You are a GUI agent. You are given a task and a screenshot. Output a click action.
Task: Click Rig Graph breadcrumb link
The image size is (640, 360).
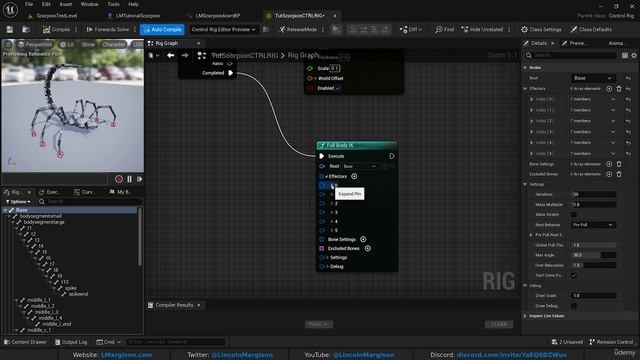pyautogui.click(x=303, y=55)
